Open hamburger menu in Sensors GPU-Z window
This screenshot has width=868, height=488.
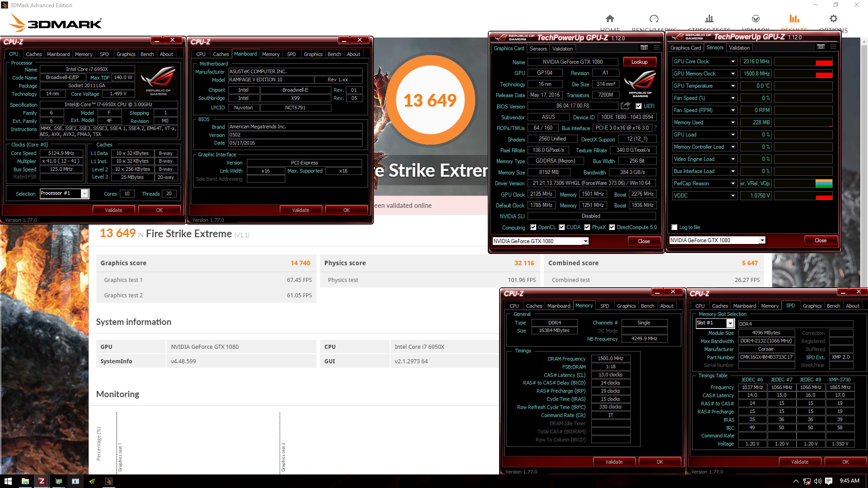[833, 47]
